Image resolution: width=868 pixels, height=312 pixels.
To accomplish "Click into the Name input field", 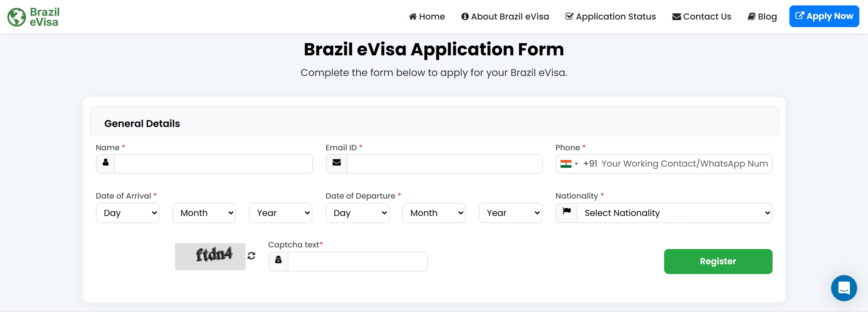I will click(213, 164).
